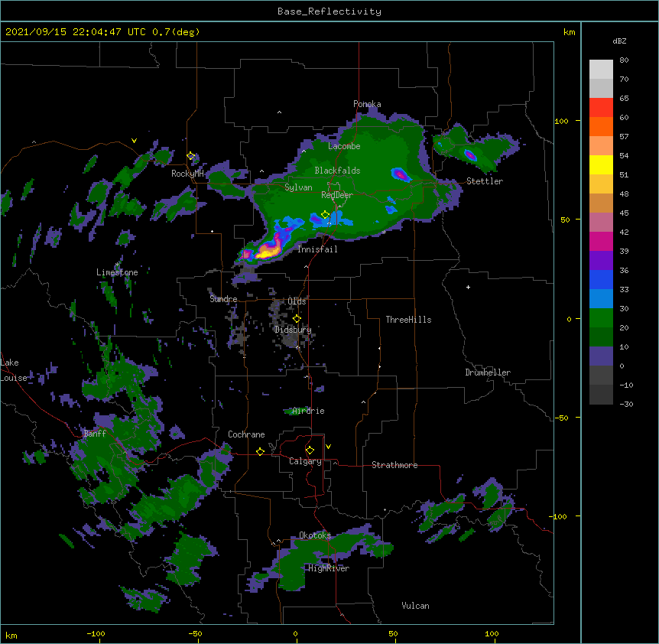Click the km label at bottom-left corner
The image size is (659, 644).
coord(11,635)
